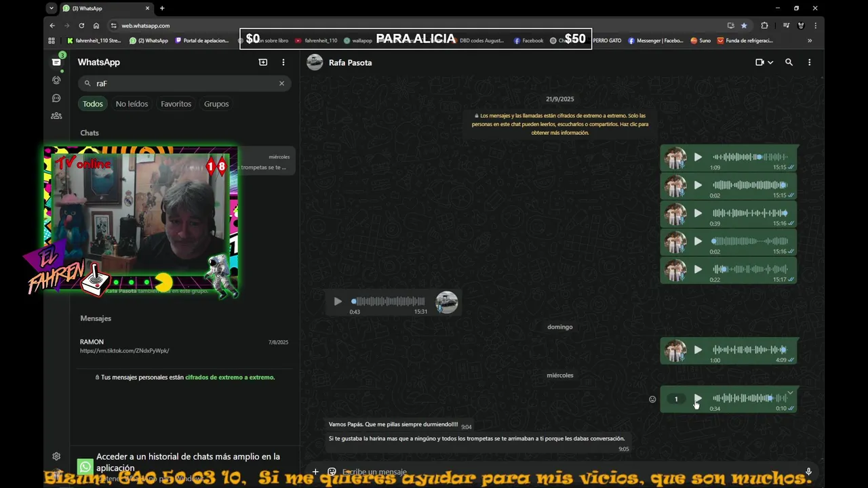Click the sender avatar on the 0:43 audio
The height and width of the screenshot is (488, 868).
446,302
